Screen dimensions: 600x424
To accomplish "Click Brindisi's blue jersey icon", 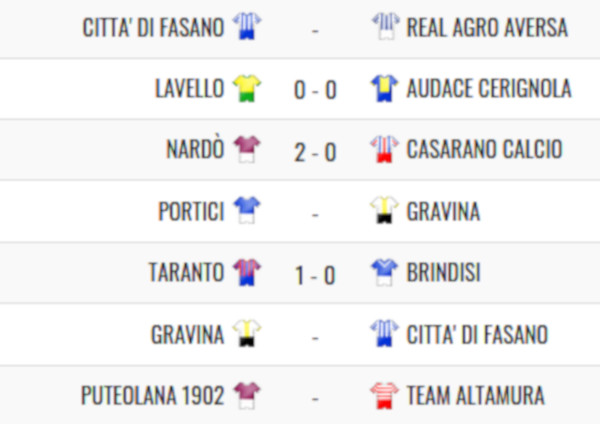I will [385, 272].
